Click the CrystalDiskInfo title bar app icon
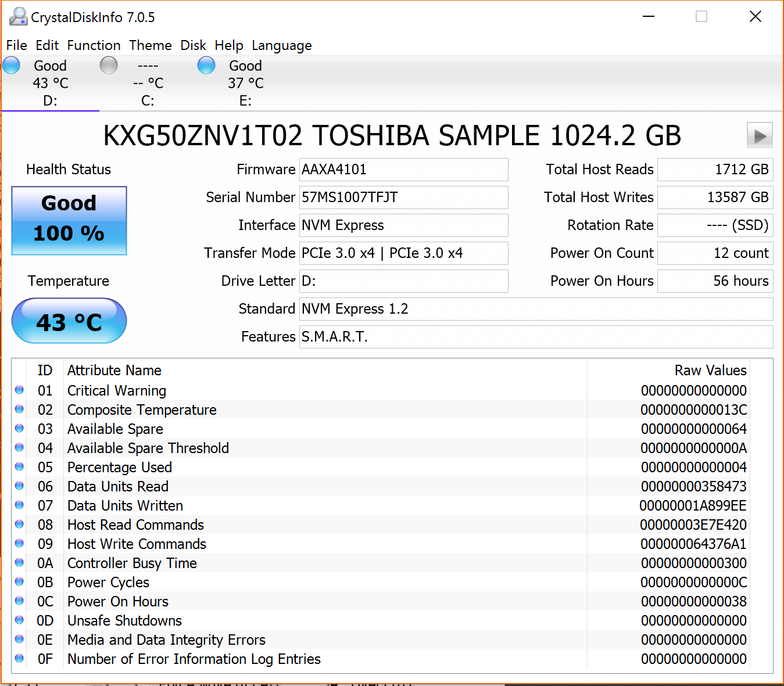This screenshot has height=686, width=784. click(x=18, y=17)
